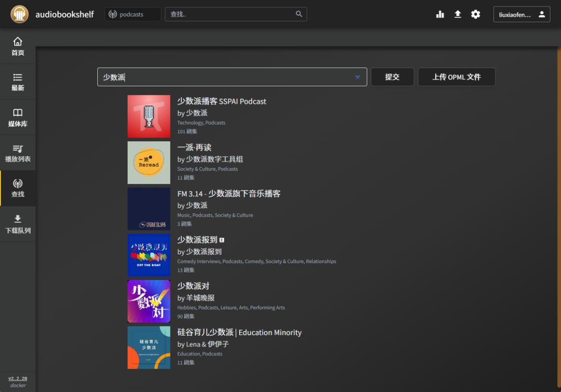Click author text by 少数派数字工具组

(x=210, y=159)
